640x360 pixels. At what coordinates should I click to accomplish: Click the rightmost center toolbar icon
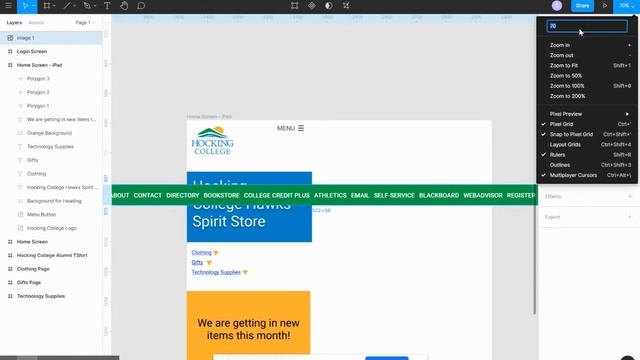click(346, 6)
